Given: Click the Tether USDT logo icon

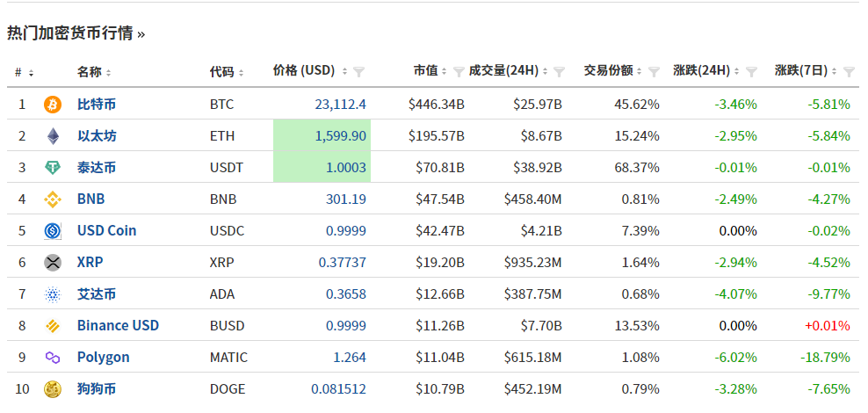Looking at the screenshot, I should coord(53,168).
